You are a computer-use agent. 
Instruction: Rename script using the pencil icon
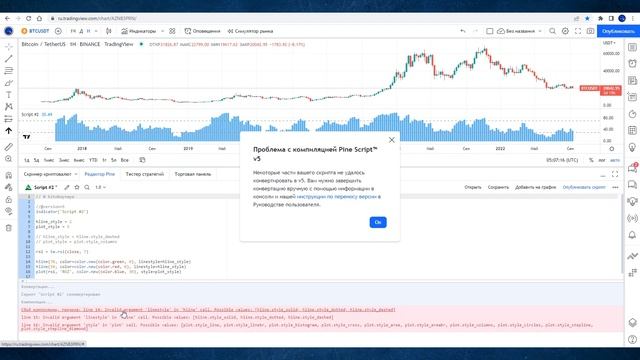[67, 187]
